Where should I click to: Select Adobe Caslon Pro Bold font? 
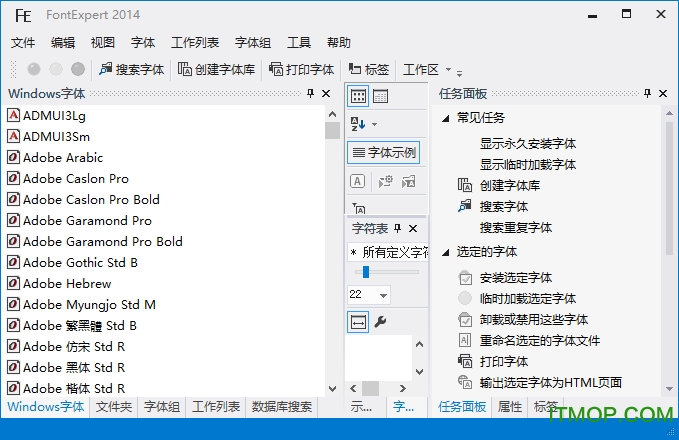coord(83,200)
